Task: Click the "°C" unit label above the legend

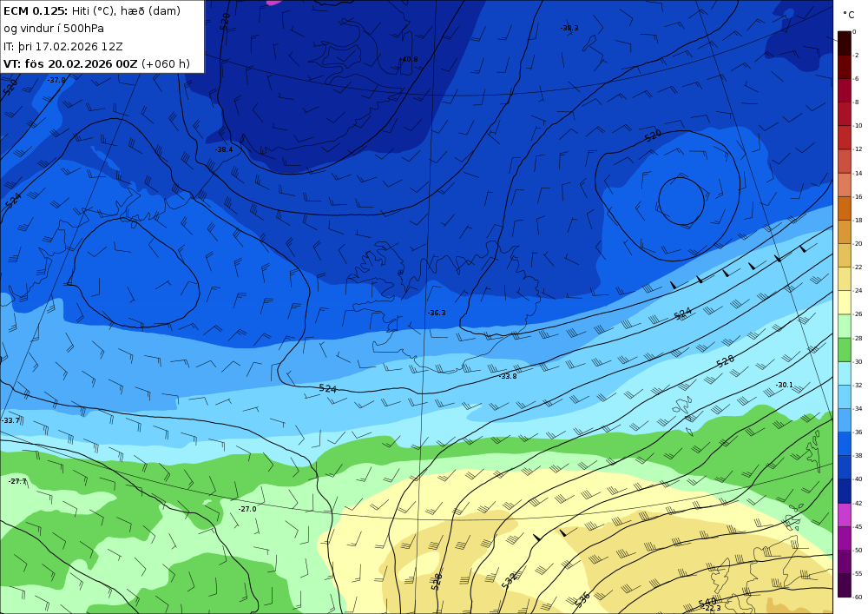Action: (849, 15)
